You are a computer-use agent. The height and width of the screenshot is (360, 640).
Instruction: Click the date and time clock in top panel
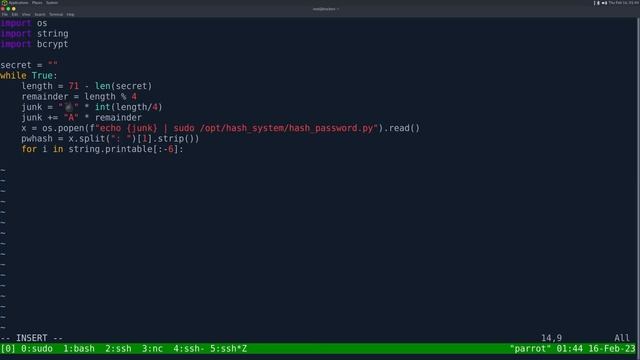623,3
